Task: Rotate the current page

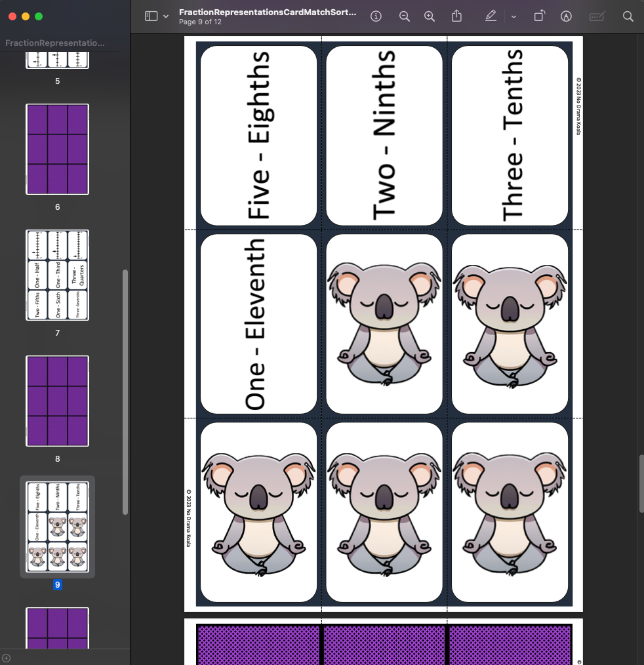Action: [x=539, y=16]
